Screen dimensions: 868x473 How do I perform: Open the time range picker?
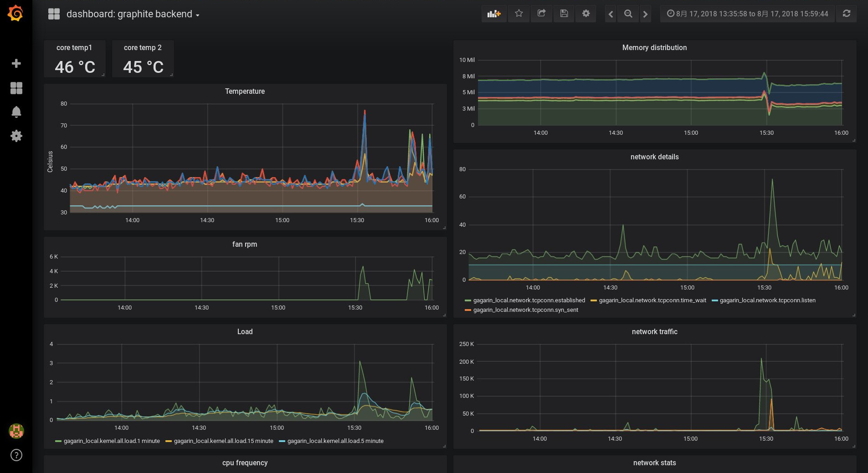click(x=747, y=14)
